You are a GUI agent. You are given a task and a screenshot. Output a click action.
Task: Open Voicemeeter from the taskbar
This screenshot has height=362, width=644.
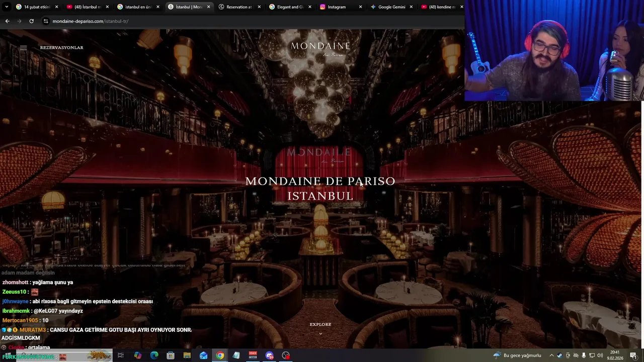pos(253,355)
